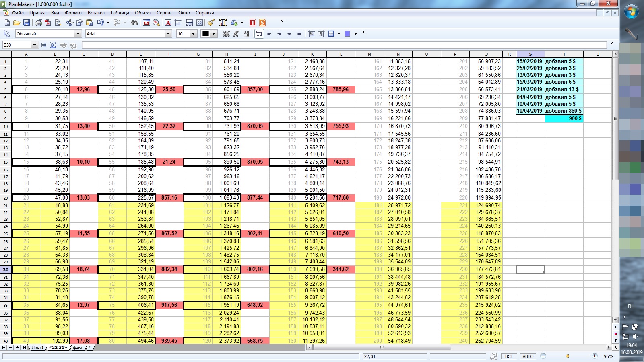The height and width of the screenshot is (362, 644).
Task: Click the АВТО button in status bar
Action: (x=528, y=356)
